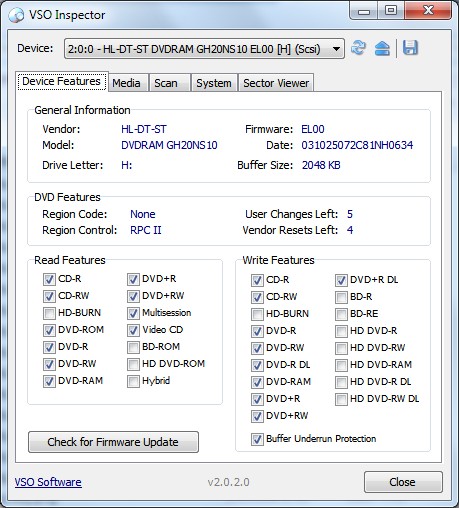This screenshot has height=508, width=459.
Task: Open the Device selection dropdown
Action: point(204,49)
